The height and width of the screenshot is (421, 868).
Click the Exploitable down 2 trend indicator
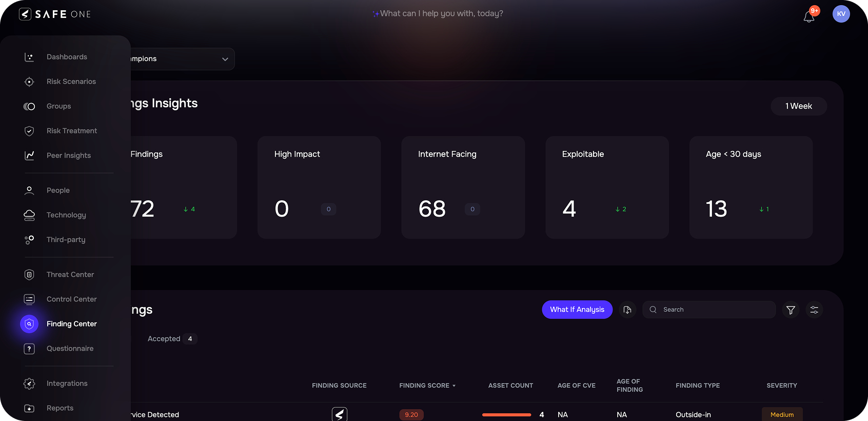(621, 209)
